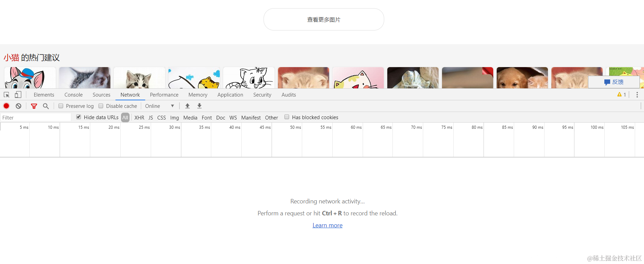
Task: Activate the inspect element picker icon
Action: 6,95
